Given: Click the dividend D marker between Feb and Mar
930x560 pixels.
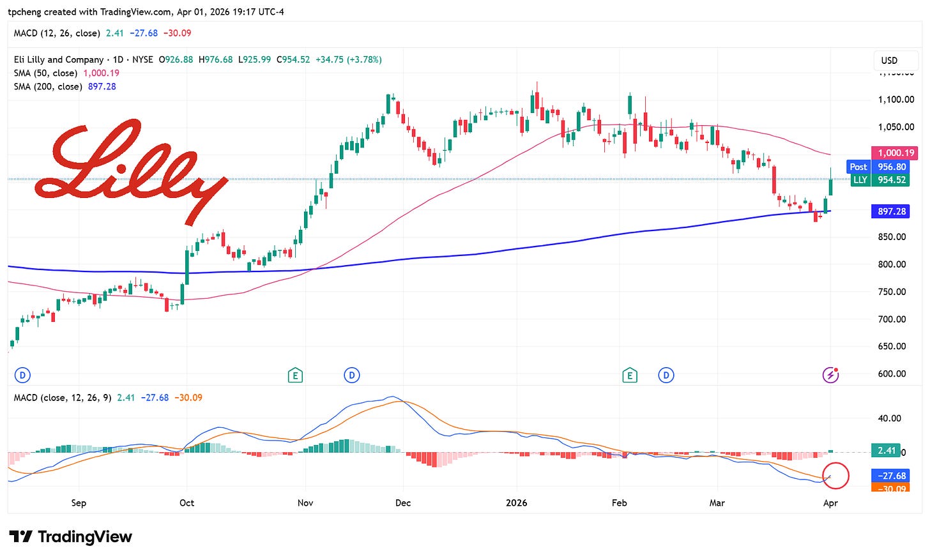Looking at the screenshot, I should 666,375.
